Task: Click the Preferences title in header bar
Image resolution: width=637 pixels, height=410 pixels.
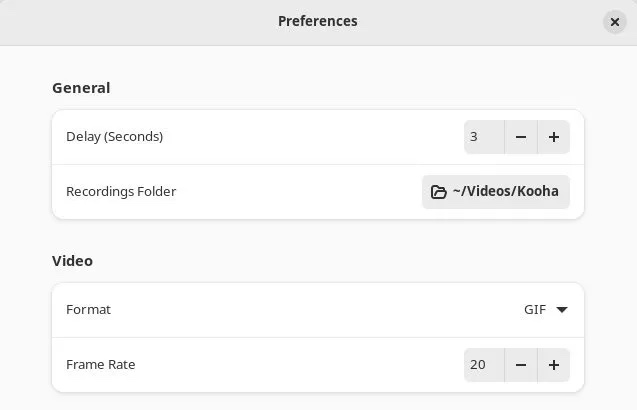Action: [317, 21]
